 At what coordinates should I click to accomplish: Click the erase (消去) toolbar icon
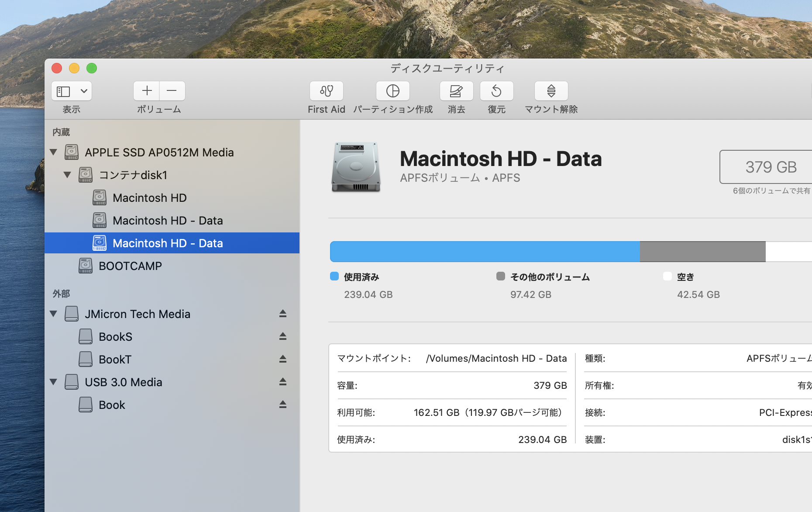click(x=456, y=91)
